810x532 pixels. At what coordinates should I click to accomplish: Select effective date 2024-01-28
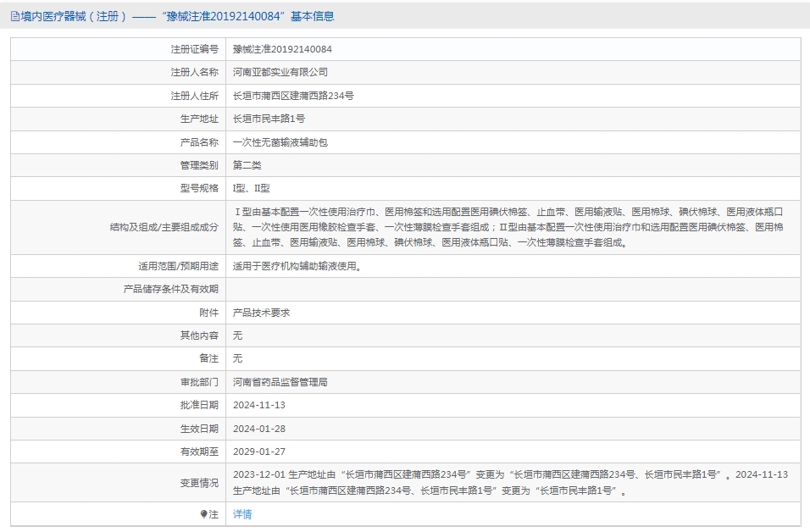[x=258, y=429]
